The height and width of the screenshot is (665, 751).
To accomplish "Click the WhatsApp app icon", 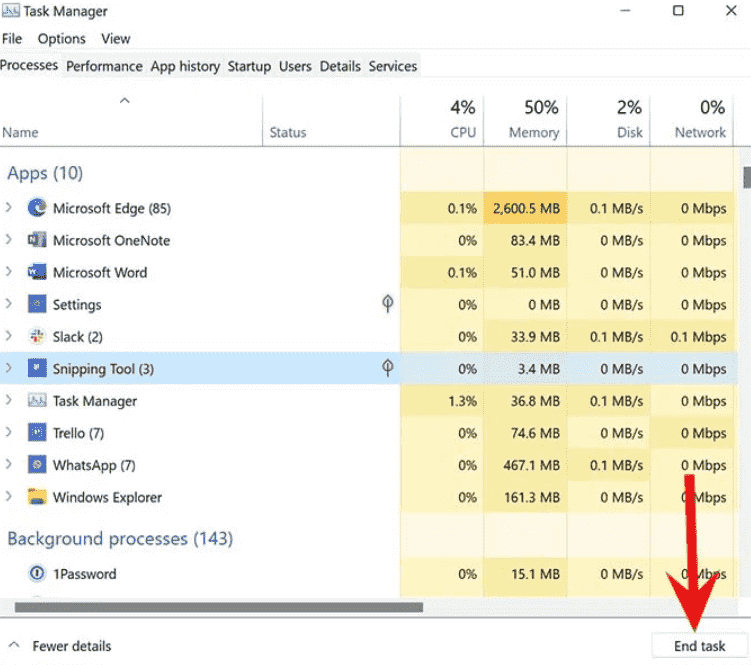I will [37, 464].
